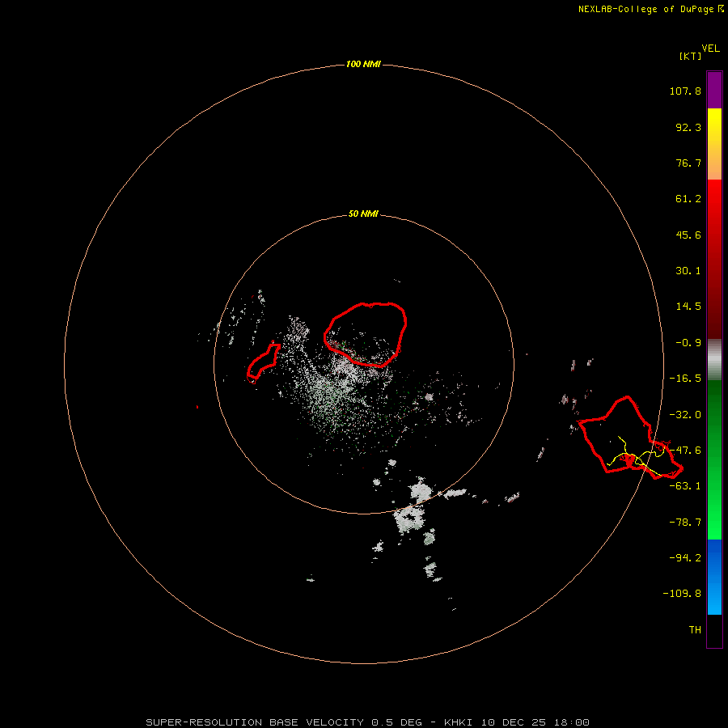Click the 50 NMI range ring label
728x728 pixels.
363,214
